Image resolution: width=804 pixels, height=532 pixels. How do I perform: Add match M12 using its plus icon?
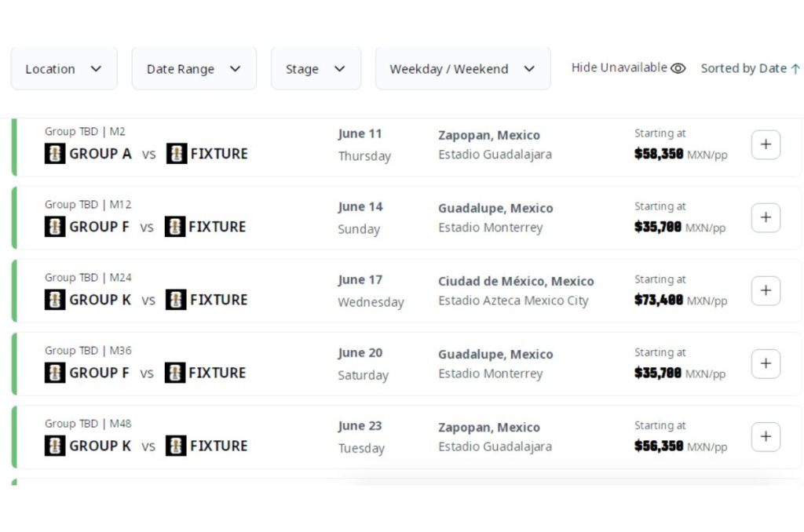[766, 217]
